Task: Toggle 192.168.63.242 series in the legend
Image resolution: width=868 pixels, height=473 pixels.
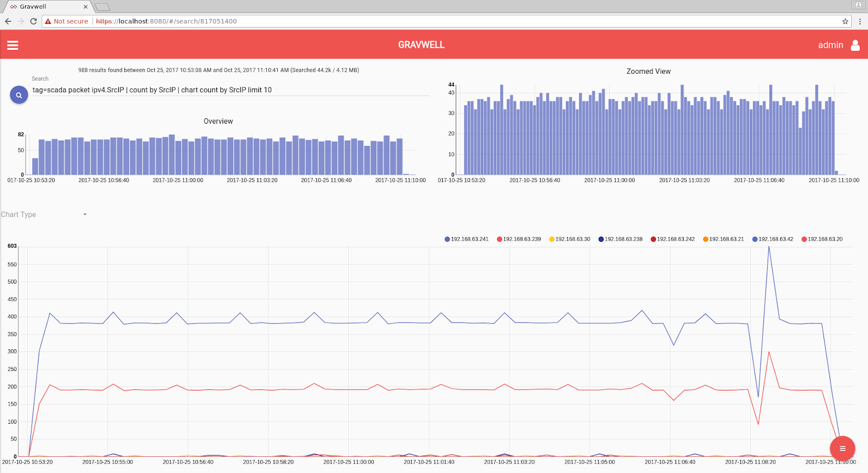Action: coord(673,239)
